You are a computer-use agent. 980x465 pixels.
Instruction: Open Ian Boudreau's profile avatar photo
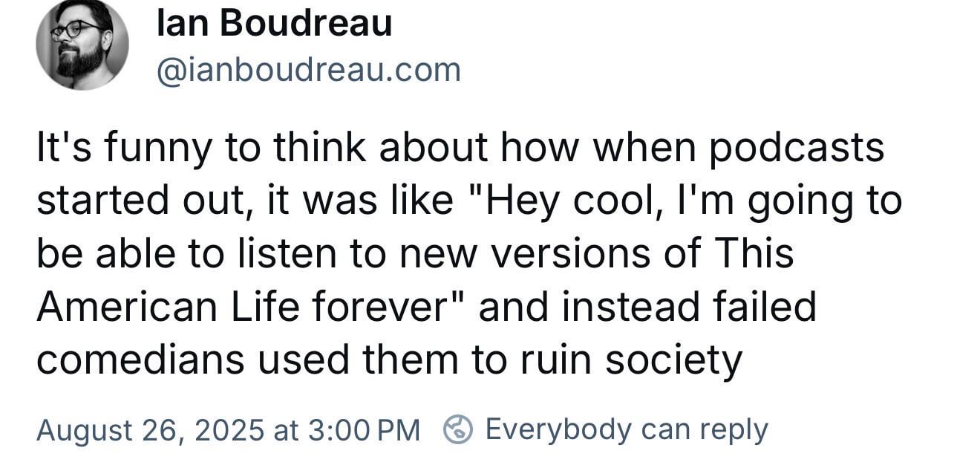click(x=82, y=45)
